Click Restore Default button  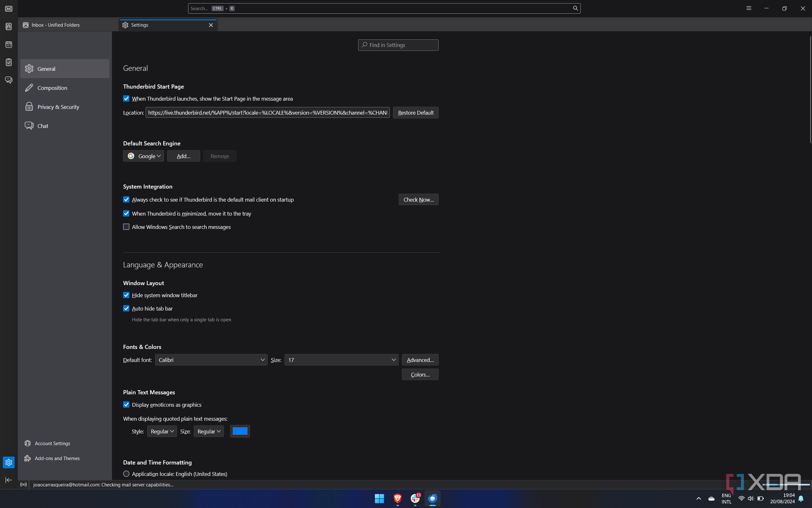point(416,112)
